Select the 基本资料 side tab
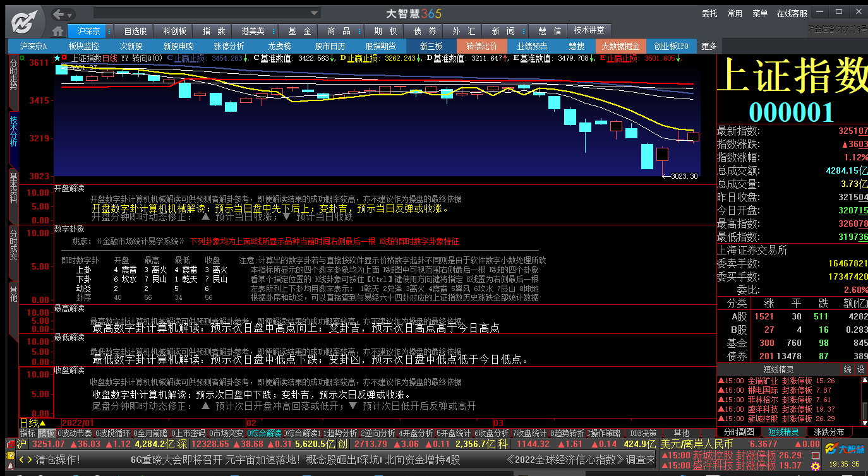This screenshot has width=868, height=476. click(13, 196)
